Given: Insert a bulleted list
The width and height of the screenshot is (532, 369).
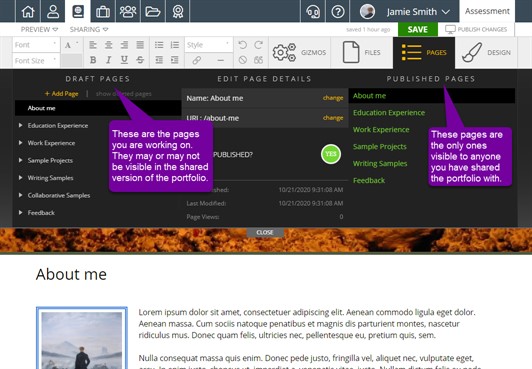Looking at the screenshot, I should (x=159, y=45).
